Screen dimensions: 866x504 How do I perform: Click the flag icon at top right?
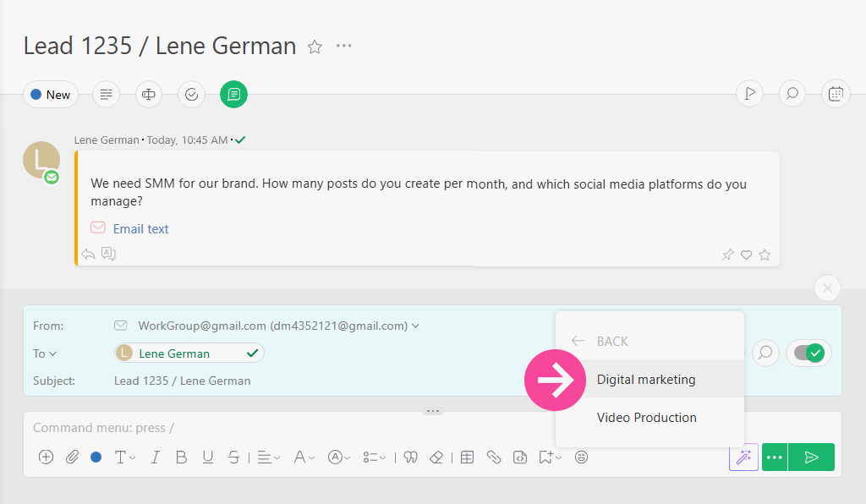(x=749, y=94)
